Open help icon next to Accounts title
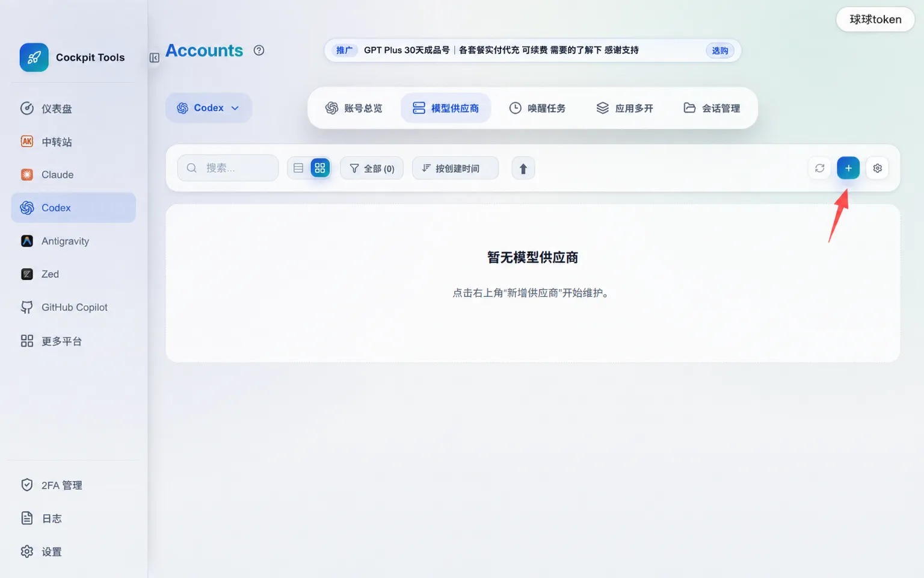Viewport: 924px width, 578px height. pos(259,51)
